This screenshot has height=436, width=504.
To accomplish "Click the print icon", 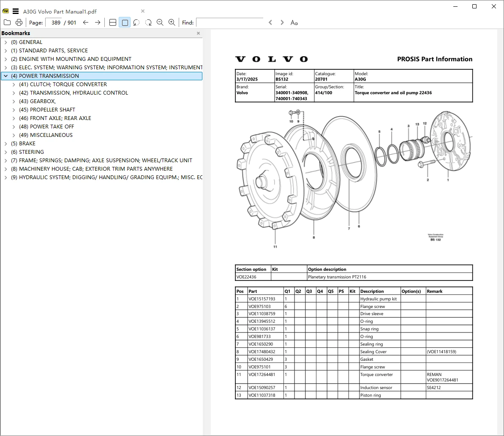I will click(x=19, y=22).
